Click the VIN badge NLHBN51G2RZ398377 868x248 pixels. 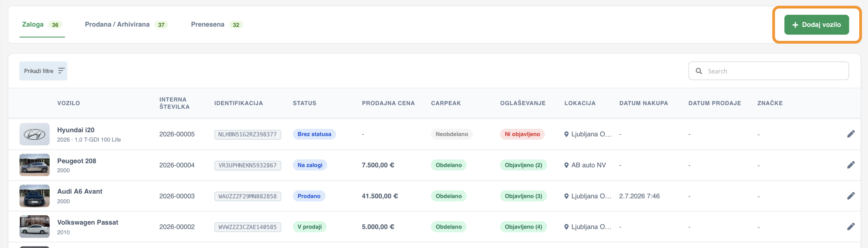(248, 134)
